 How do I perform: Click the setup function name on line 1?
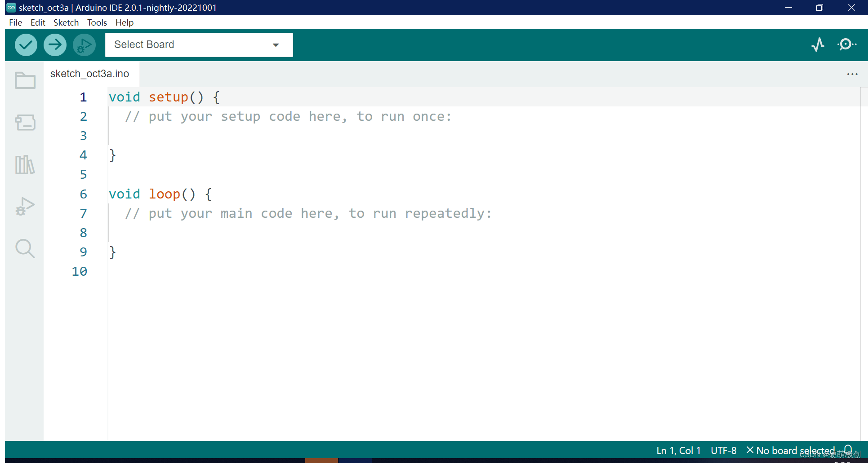click(x=169, y=97)
